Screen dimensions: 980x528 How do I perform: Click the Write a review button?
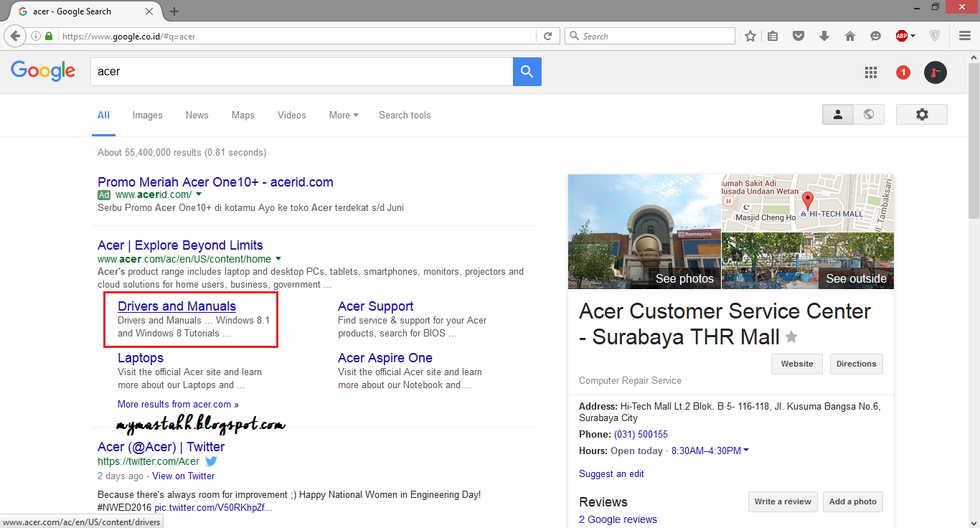(783, 501)
